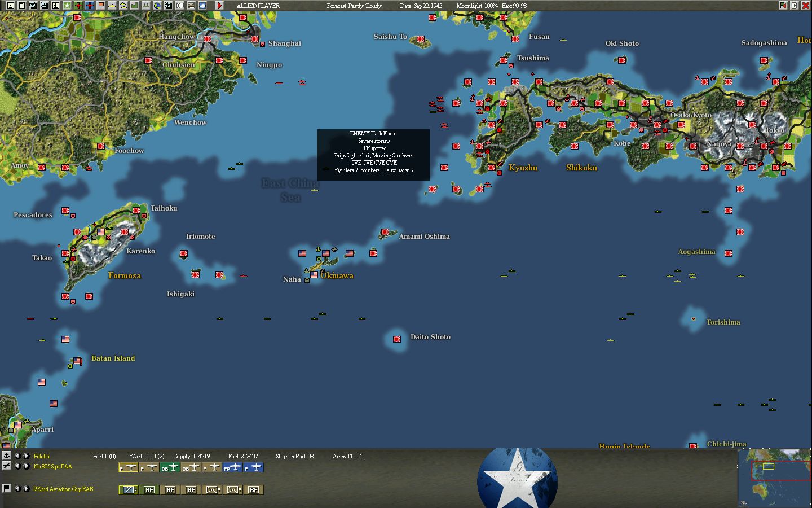Open the No.805 Sqn FAA unit link
812x508 pixels.
pos(52,466)
